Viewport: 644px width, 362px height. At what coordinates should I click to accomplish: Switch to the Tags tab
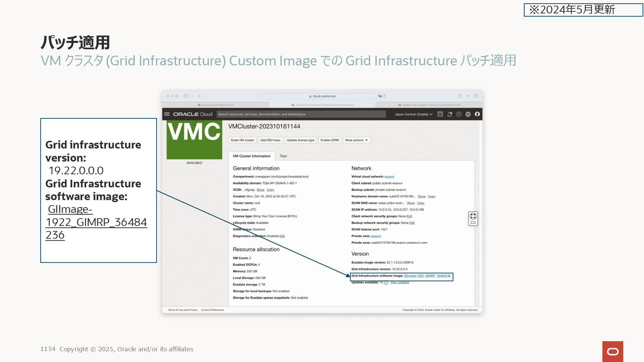tap(283, 156)
